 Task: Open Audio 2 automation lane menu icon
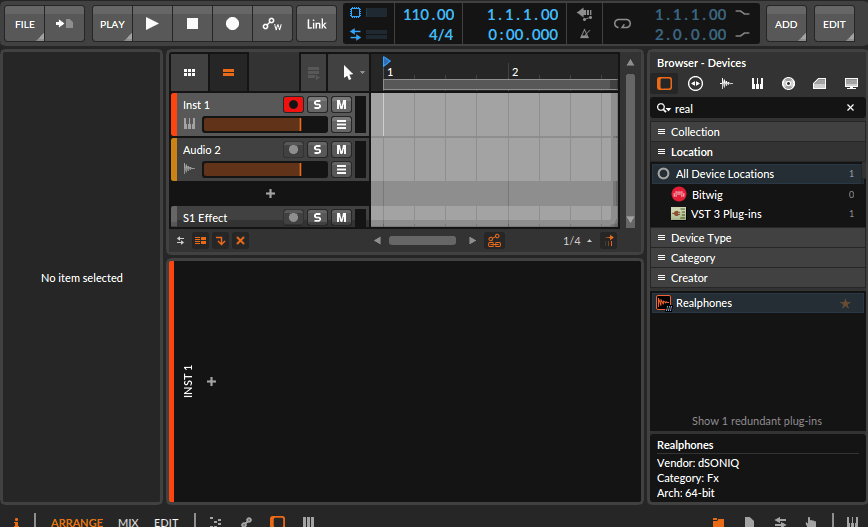[342, 169]
